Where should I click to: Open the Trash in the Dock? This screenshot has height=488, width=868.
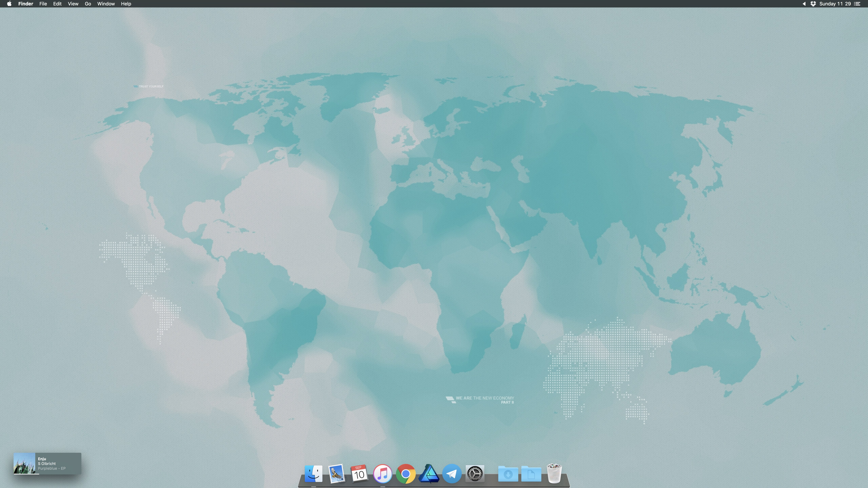(554, 474)
